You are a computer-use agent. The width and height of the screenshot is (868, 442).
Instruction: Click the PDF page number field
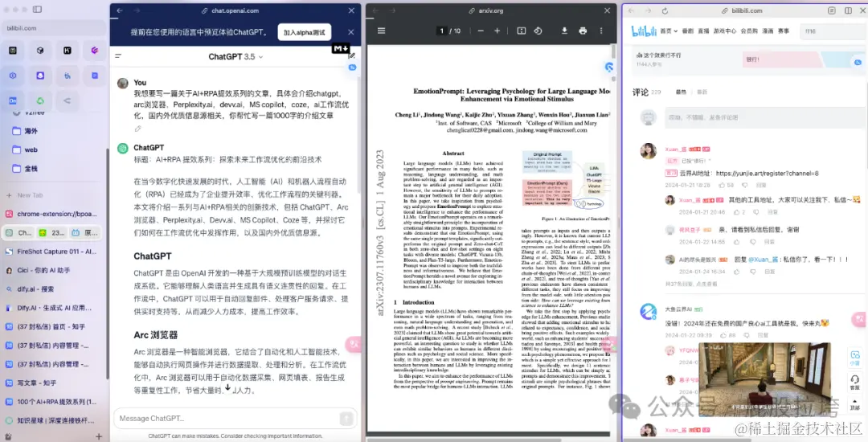(x=441, y=31)
